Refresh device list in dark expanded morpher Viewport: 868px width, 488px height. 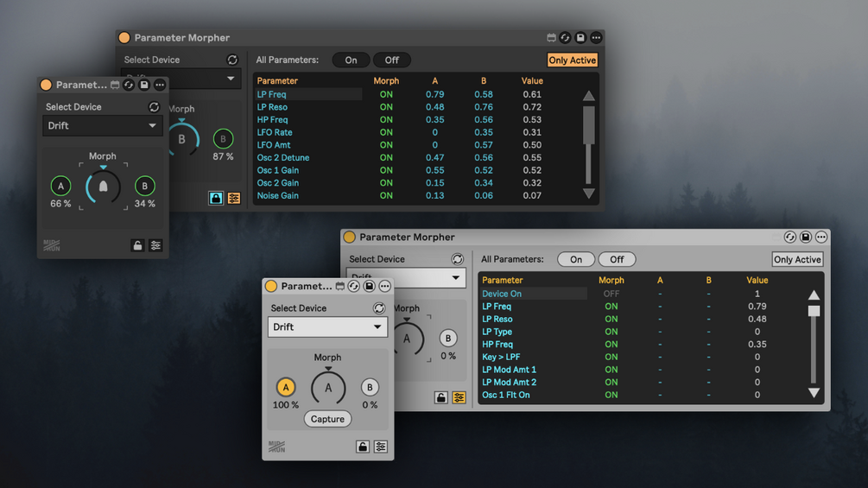pyautogui.click(x=232, y=60)
